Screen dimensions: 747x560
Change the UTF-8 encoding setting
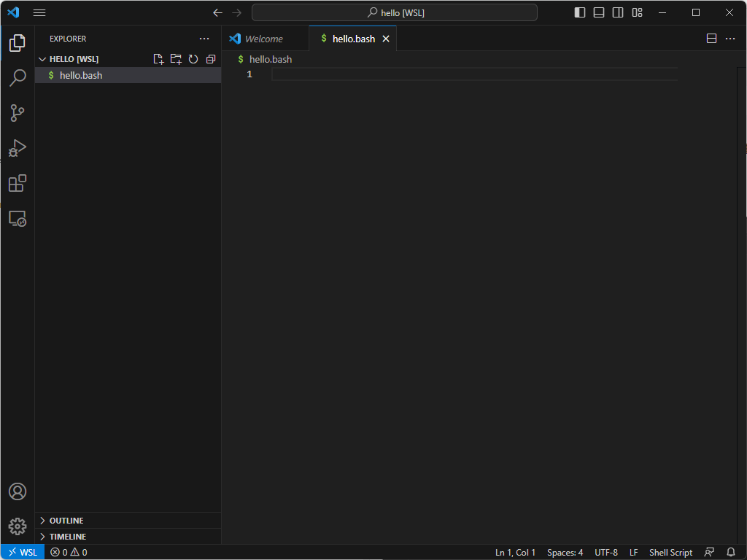[x=606, y=553]
